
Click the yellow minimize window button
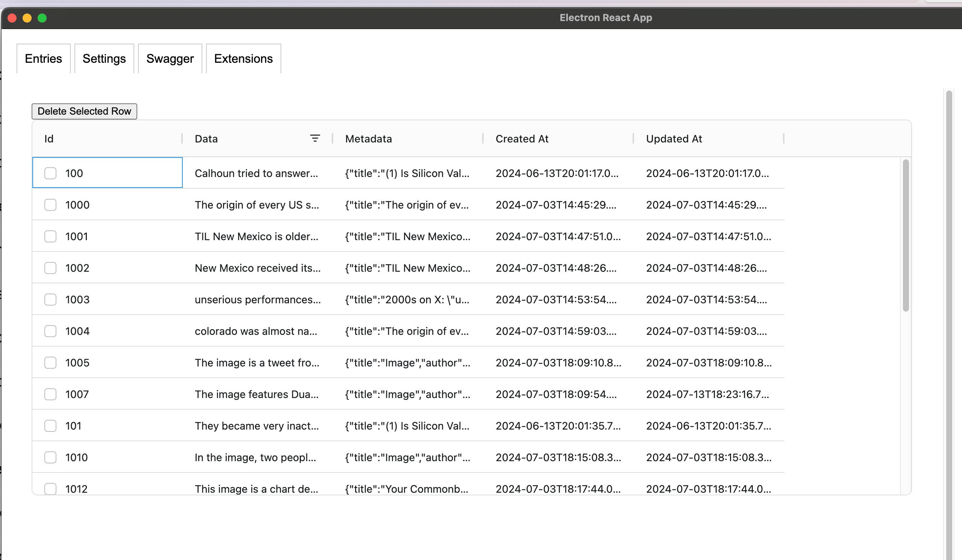(27, 18)
